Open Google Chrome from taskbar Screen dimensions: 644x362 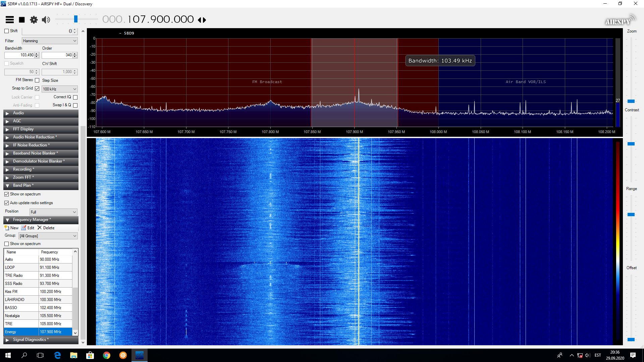coord(107,355)
